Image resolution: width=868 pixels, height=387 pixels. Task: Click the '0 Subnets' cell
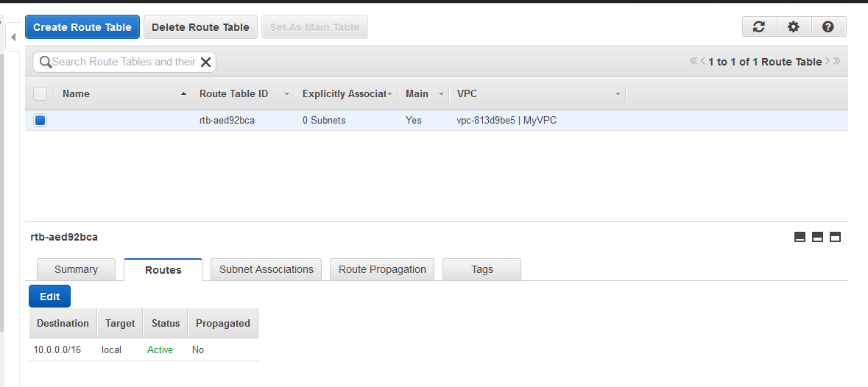[x=324, y=120]
